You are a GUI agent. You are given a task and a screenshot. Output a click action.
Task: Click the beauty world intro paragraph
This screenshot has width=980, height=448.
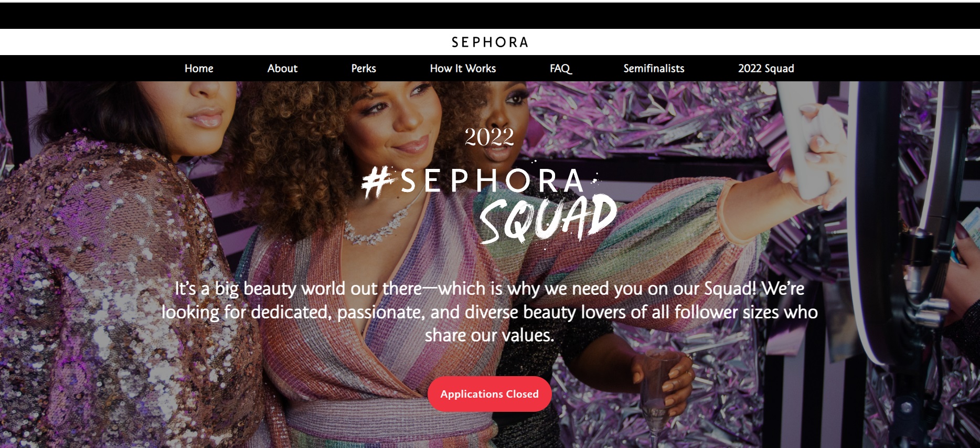point(489,312)
